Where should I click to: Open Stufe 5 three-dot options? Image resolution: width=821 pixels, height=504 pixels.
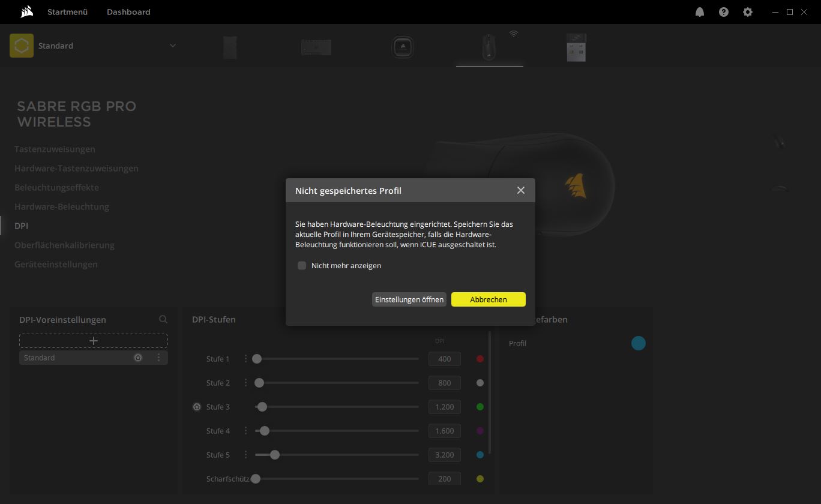[245, 455]
